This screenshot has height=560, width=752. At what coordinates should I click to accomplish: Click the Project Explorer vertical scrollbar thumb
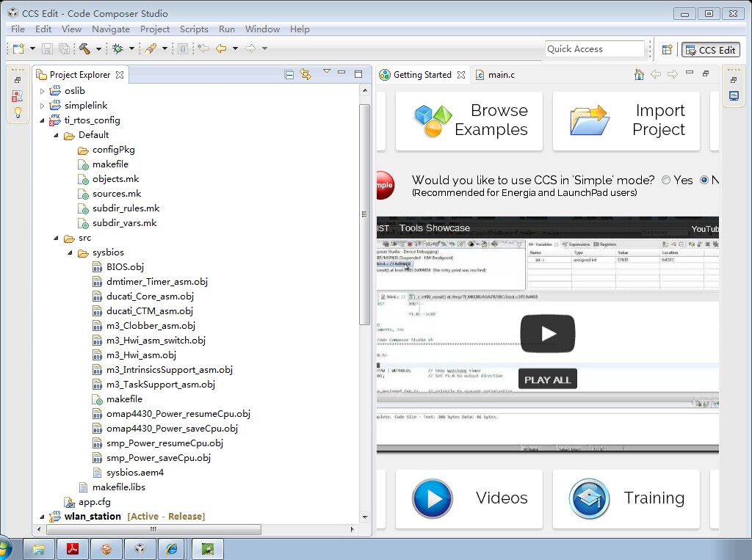[364, 214]
